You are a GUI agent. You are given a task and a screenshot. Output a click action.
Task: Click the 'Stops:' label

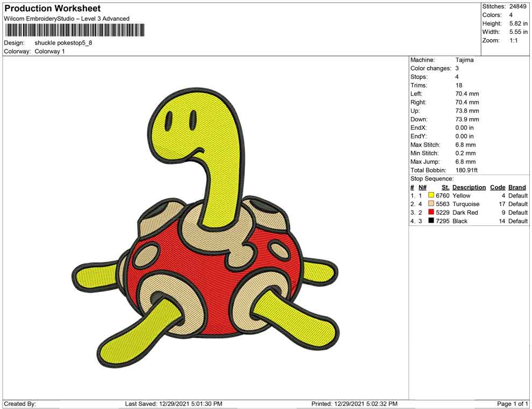419,77
